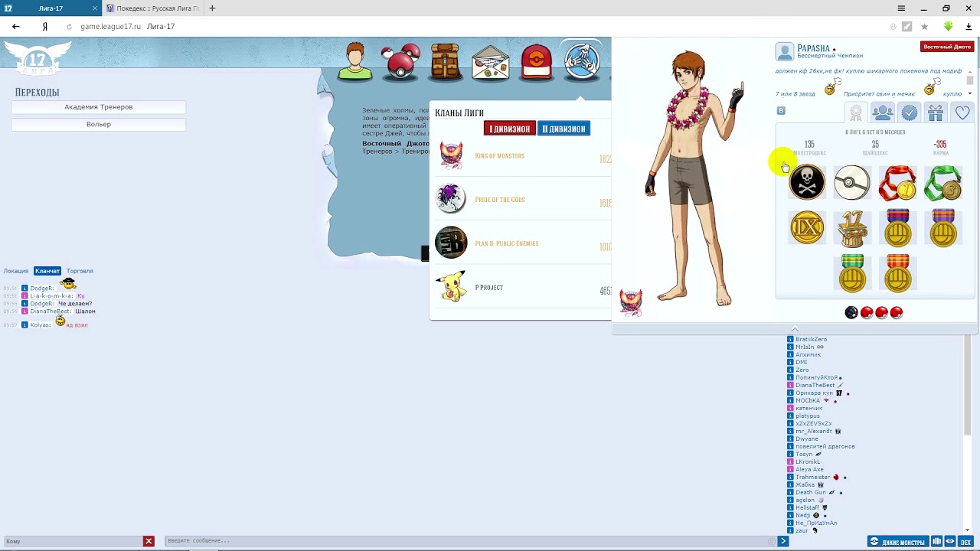Select the red ribbon first-place medal
The height and width of the screenshot is (551, 980).
click(x=897, y=184)
